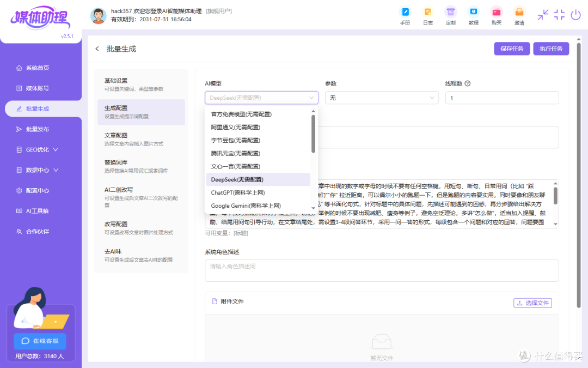Click the power logout icon
Screen dimensions: 588x368
pyautogui.click(x=575, y=15)
